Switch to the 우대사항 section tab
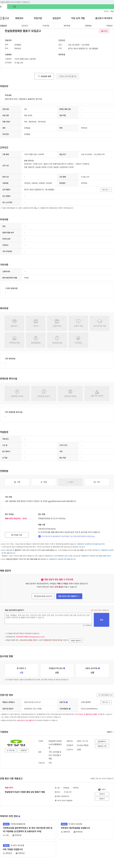Viewport: 114px width, 868px height. [x=46, y=26]
